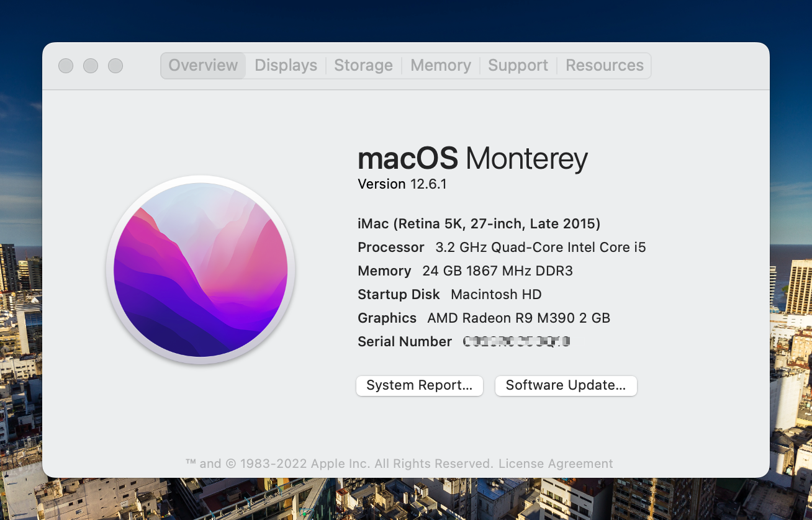Click the macOS Monterey heading text

coord(472,159)
